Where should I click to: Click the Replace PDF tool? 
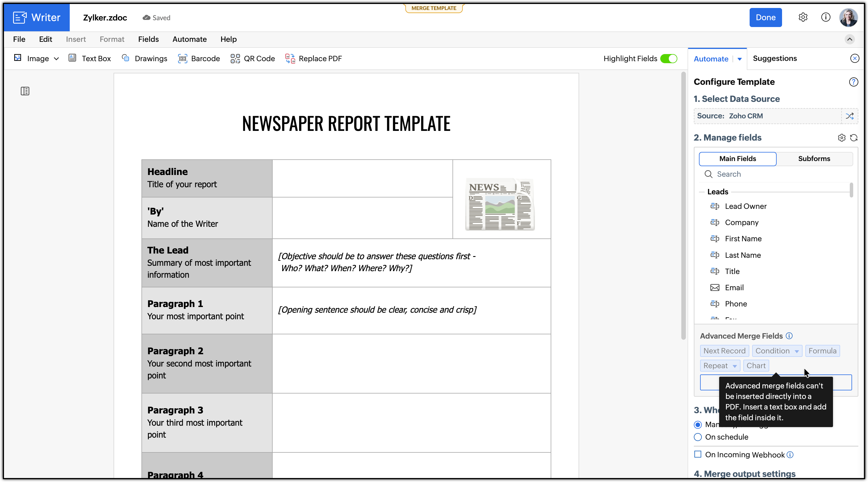point(314,58)
